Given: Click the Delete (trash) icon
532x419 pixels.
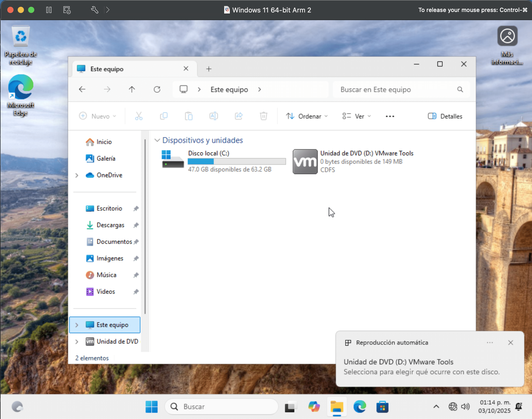Looking at the screenshot, I should (x=263, y=116).
